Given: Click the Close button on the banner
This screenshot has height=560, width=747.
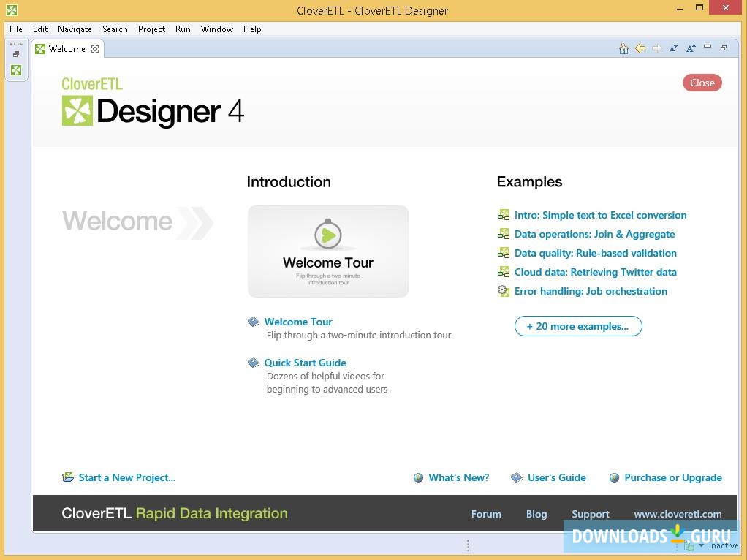Looking at the screenshot, I should (702, 82).
